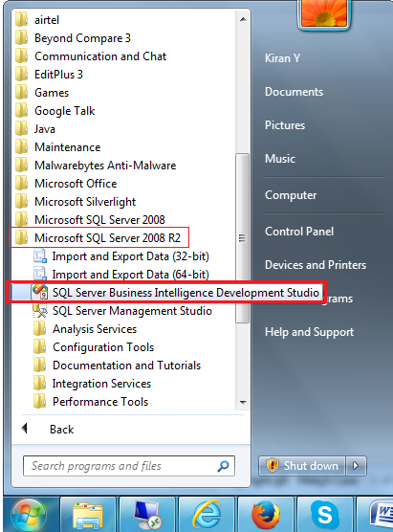Click the Communication and Chat folder icon

tap(22, 56)
